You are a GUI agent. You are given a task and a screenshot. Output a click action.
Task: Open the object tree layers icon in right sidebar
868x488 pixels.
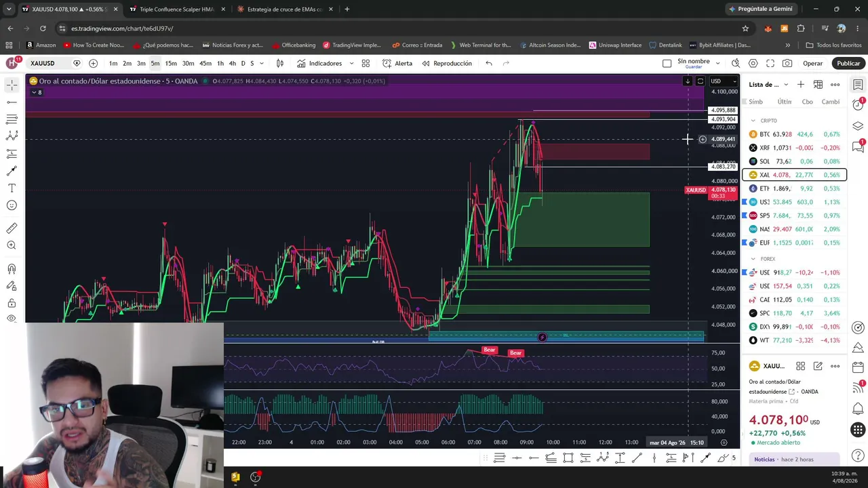[x=858, y=126]
